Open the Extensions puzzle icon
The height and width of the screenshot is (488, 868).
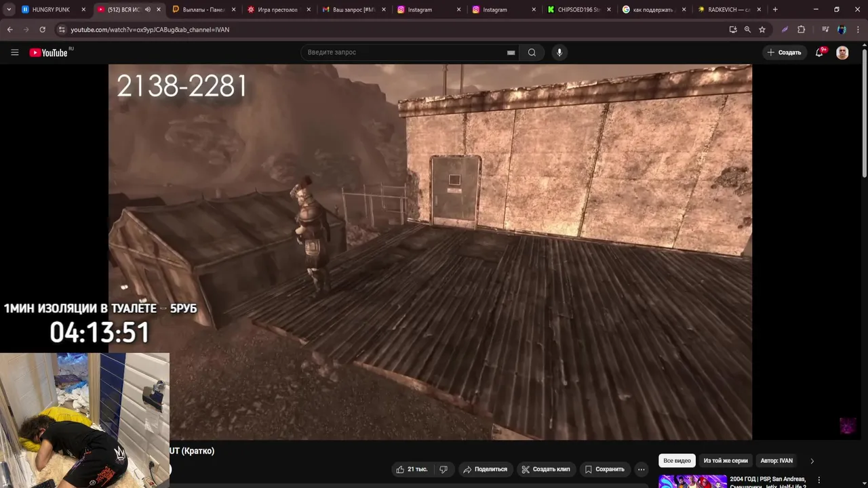tap(801, 30)
